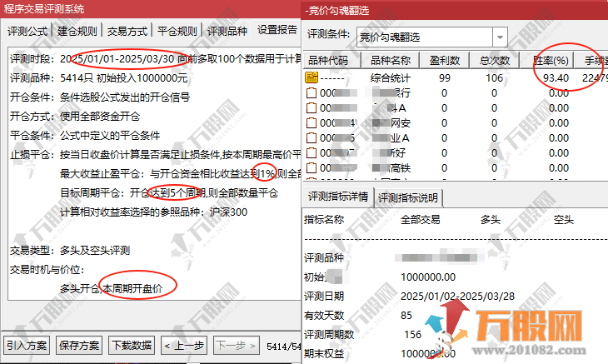Select the 设置报告 tab
608x364 pixels.
click(277, 30)
